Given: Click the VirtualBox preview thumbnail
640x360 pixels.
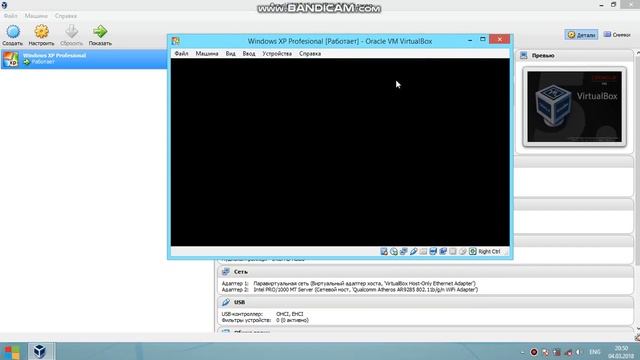Looking at the screenshot, I should 574,107.
